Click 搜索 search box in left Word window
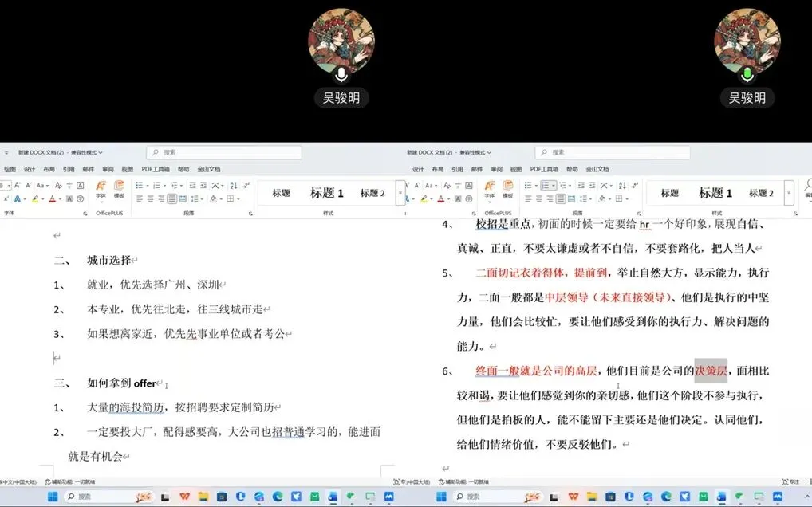The image size is (812, 507). 224,152
